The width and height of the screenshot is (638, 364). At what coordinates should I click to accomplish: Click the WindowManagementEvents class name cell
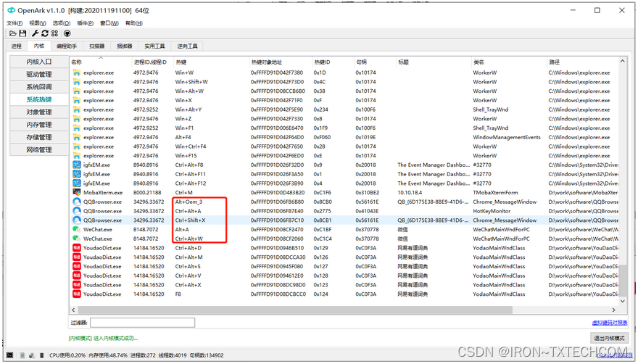[x=507, y=137]
